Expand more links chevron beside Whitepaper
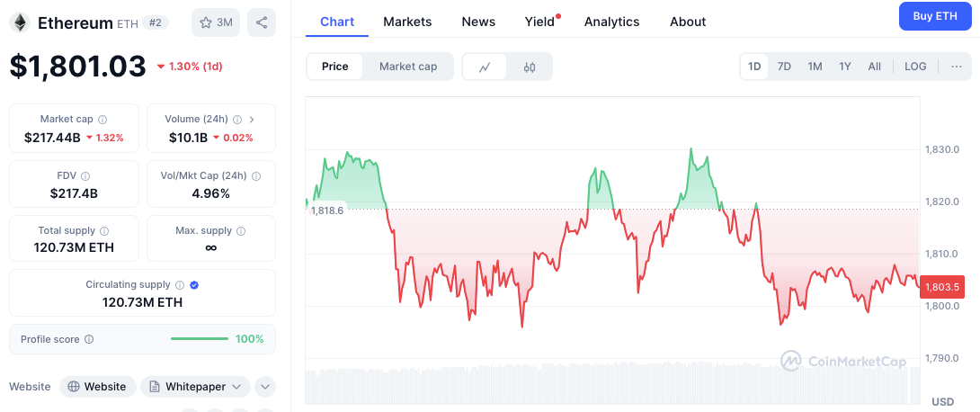The image size is (980, 412). pos(264,387)
